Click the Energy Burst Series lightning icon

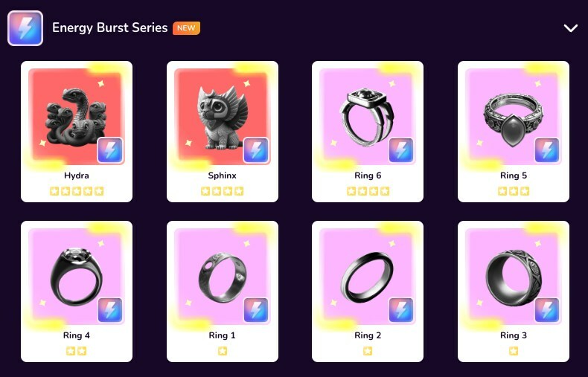(x=25, y=28)
